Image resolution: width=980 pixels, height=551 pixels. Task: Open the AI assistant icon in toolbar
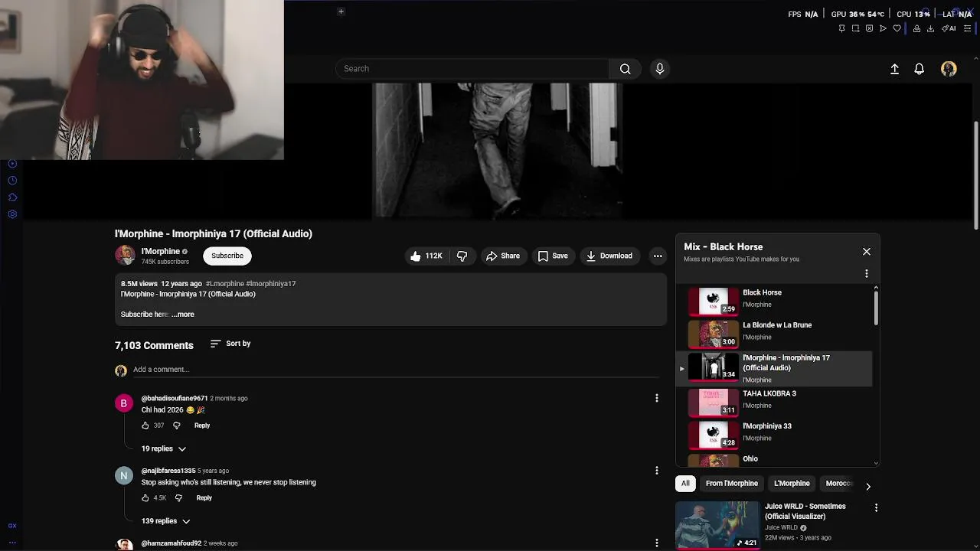[949, 28]
